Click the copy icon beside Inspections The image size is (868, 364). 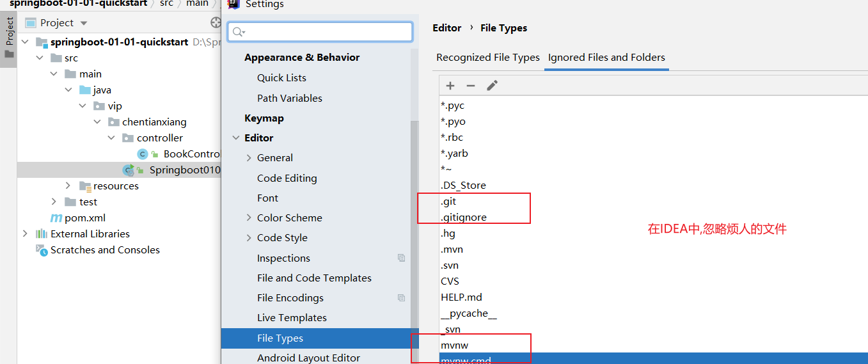tap(401, 258)
